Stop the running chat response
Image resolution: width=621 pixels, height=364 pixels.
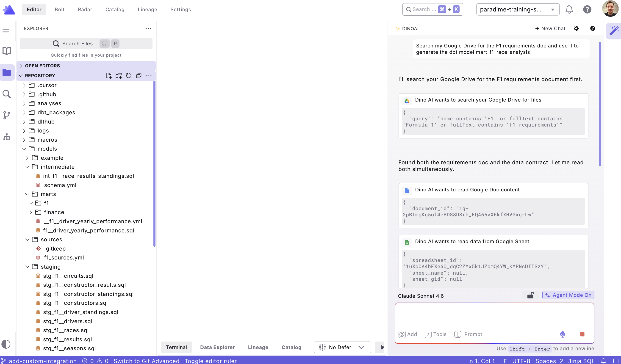click(582, 334)
